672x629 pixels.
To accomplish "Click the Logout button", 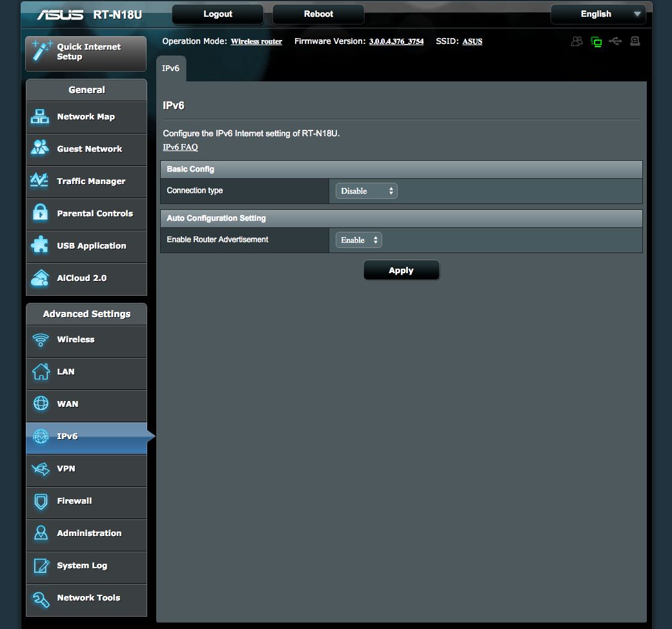I will click(218, 14).
